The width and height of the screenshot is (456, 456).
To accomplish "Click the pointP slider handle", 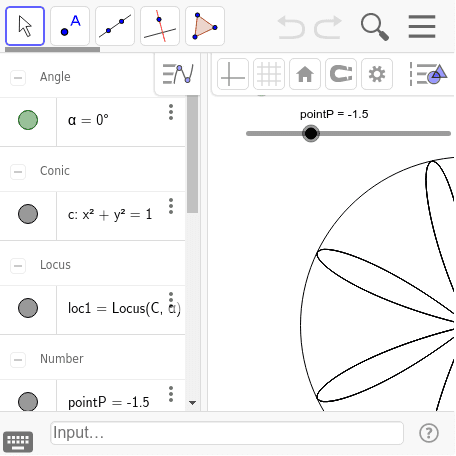I will click(311, 133).
